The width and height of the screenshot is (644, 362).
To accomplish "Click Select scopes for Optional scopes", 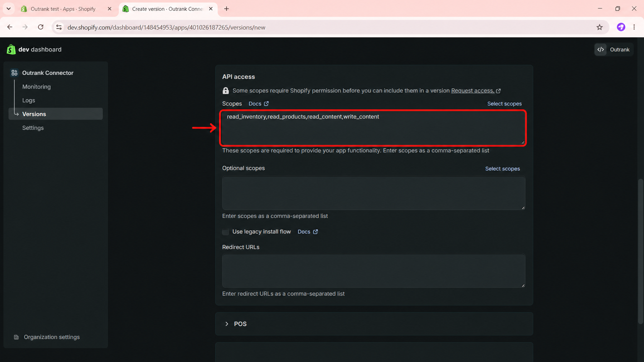I will (502, 169).
